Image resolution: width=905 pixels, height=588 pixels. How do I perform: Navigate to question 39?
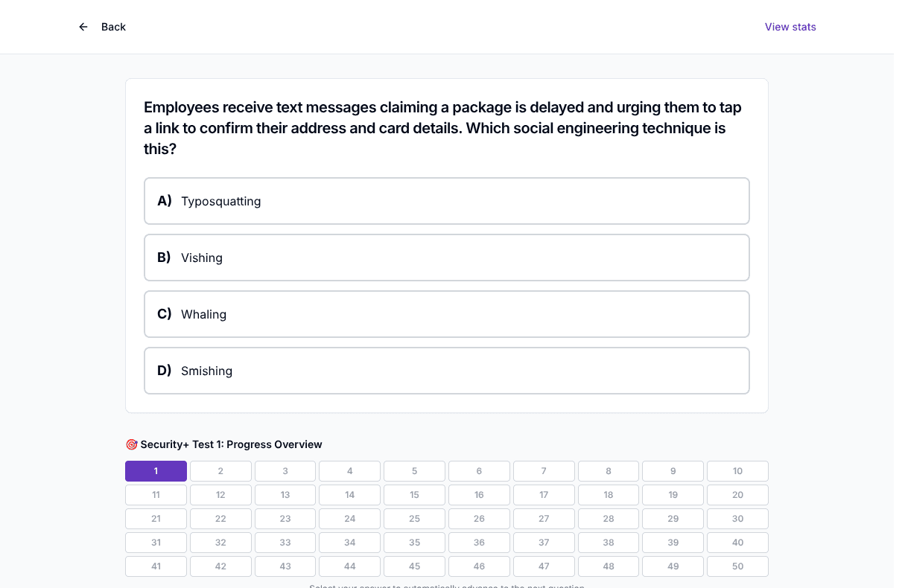pos(673,543)
